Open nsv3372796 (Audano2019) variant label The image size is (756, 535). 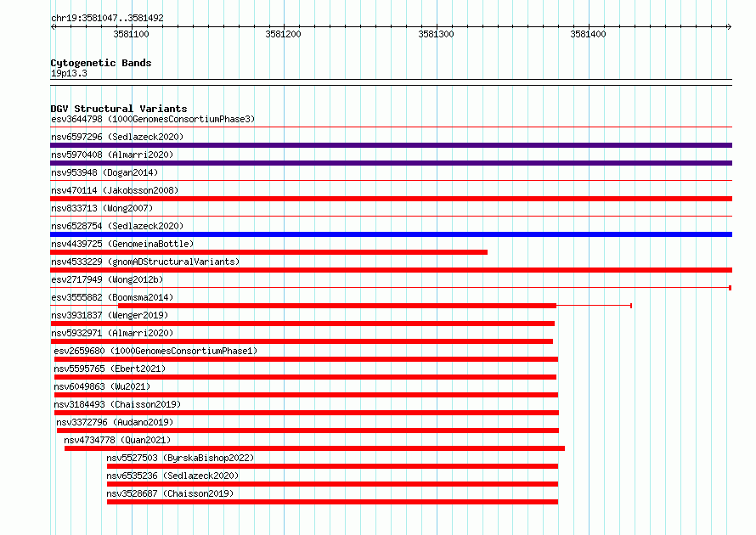click(115, 422)
